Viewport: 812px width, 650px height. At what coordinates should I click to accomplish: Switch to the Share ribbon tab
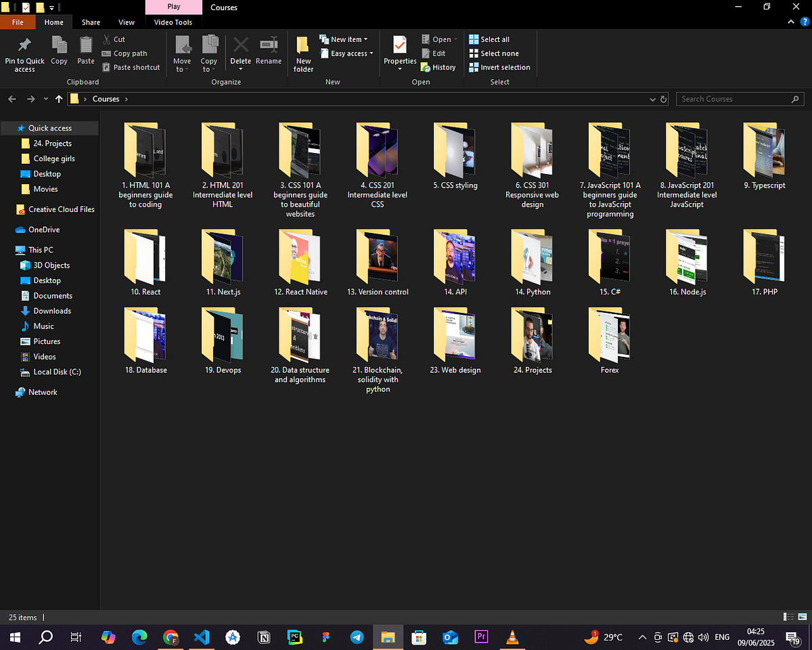(x=91, y=22)
